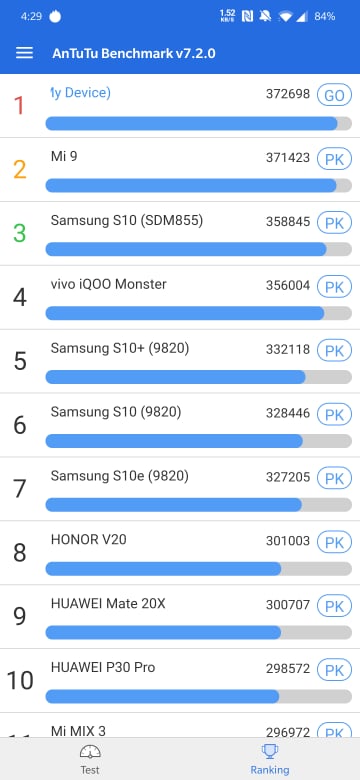Click PK for HUAWEI P30 Pro

(x=334, y=670)
